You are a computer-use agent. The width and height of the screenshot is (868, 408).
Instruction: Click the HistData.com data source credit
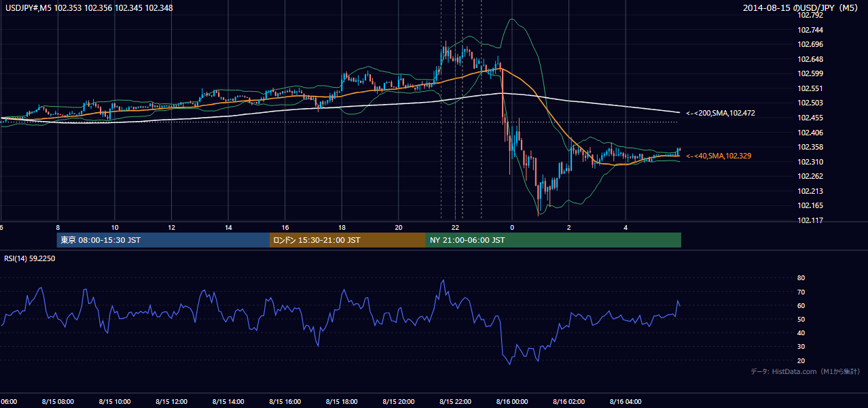(806, 371)
